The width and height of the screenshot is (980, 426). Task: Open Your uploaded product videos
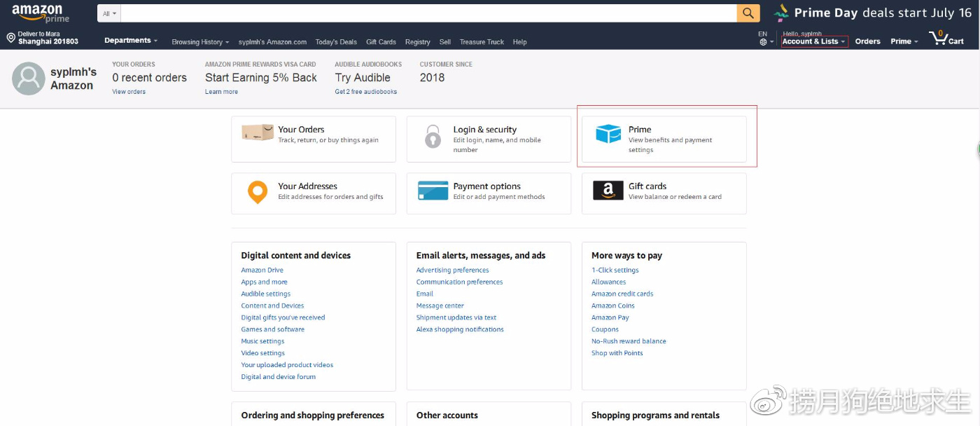(x=287, y=365)
